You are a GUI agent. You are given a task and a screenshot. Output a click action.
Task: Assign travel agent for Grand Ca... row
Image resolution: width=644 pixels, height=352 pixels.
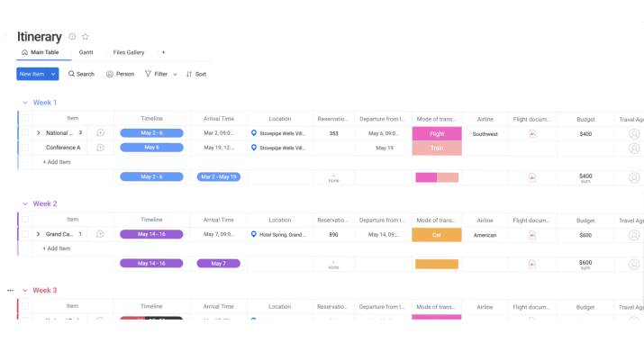[x=634, y=235]
